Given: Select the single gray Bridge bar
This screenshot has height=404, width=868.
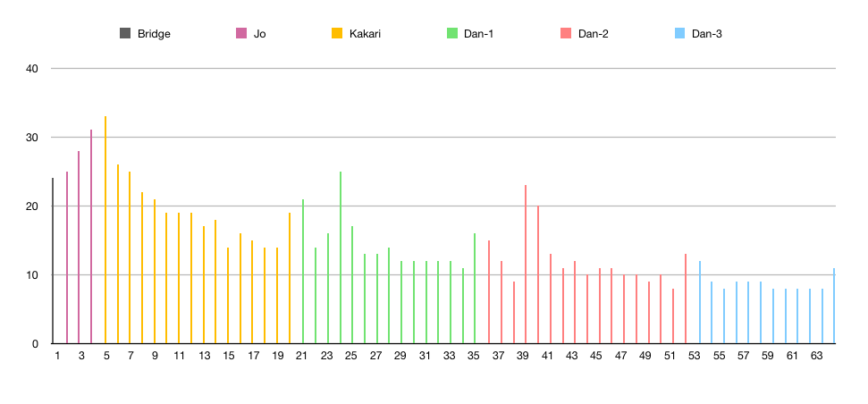Looking at the screenshot, I should click(54, 261).
